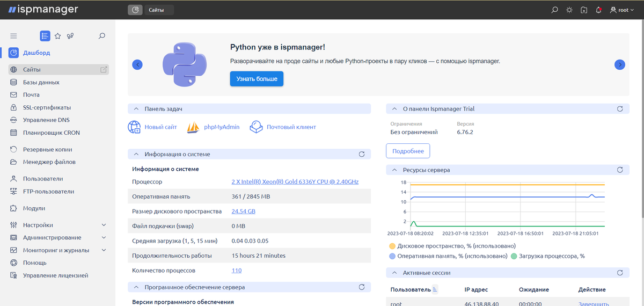Go to previous banner with left arrow
This screenshot has height=306, width=644.
point(137,64)
